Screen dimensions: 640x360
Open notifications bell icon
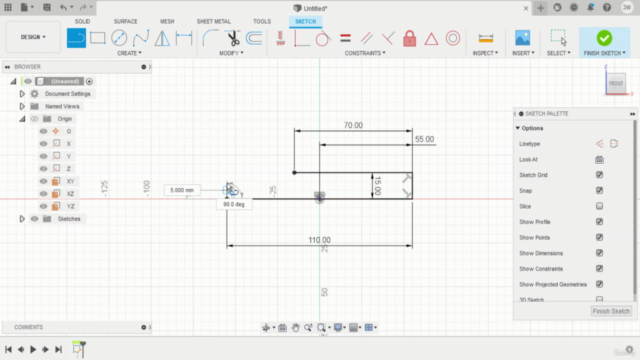coord(590,8)
